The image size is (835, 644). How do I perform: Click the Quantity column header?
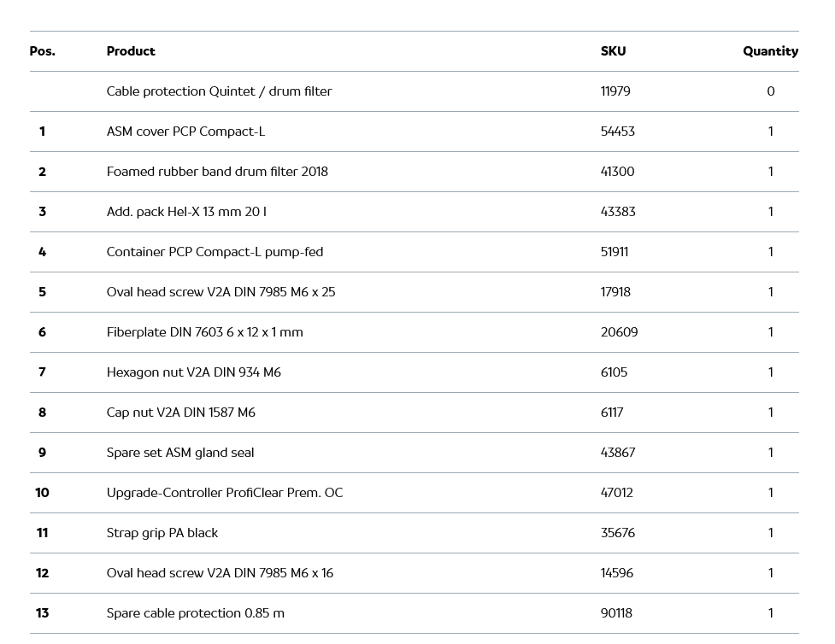pyautogui.click(x=770, y=51)
